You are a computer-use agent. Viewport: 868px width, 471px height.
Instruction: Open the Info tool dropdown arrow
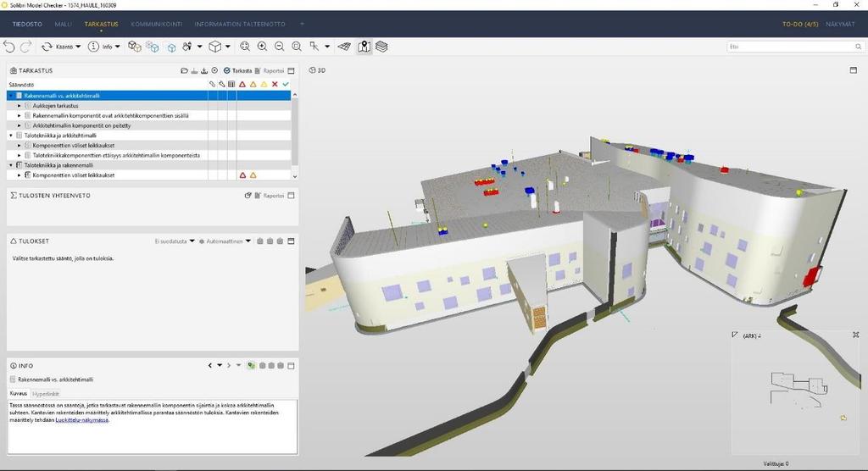(117, 47)
